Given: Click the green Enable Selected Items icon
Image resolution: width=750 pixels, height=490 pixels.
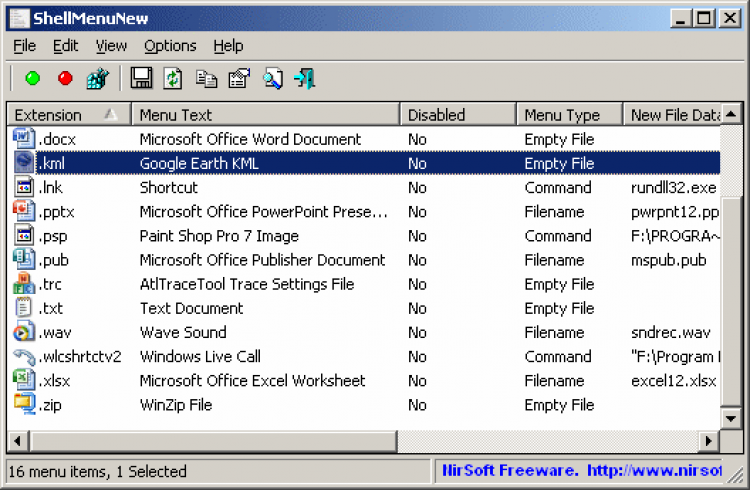Looking at the screenshot, I should [33, 78].
